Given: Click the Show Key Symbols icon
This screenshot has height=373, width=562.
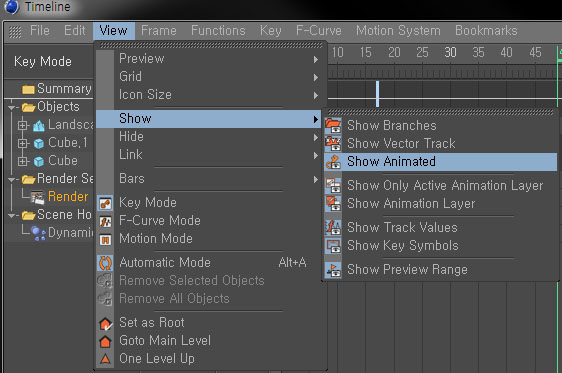Looking at the screenshot, I should (333, 245).
